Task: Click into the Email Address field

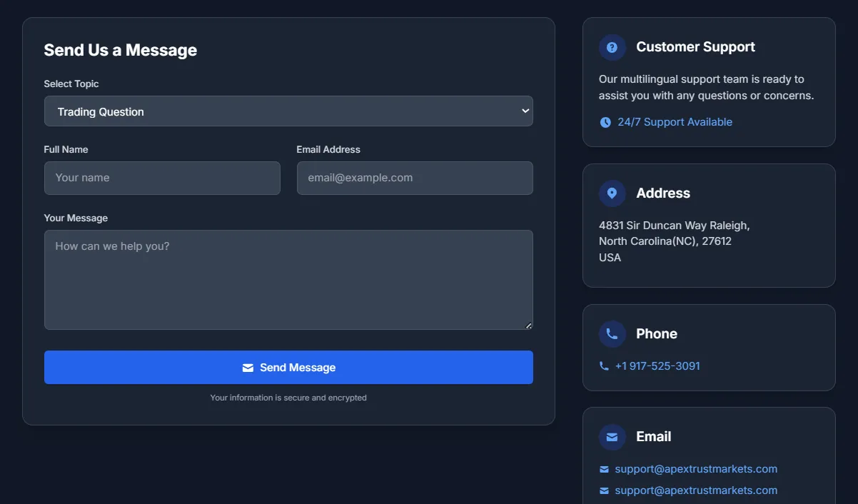Action: click(x=415, y=178)
